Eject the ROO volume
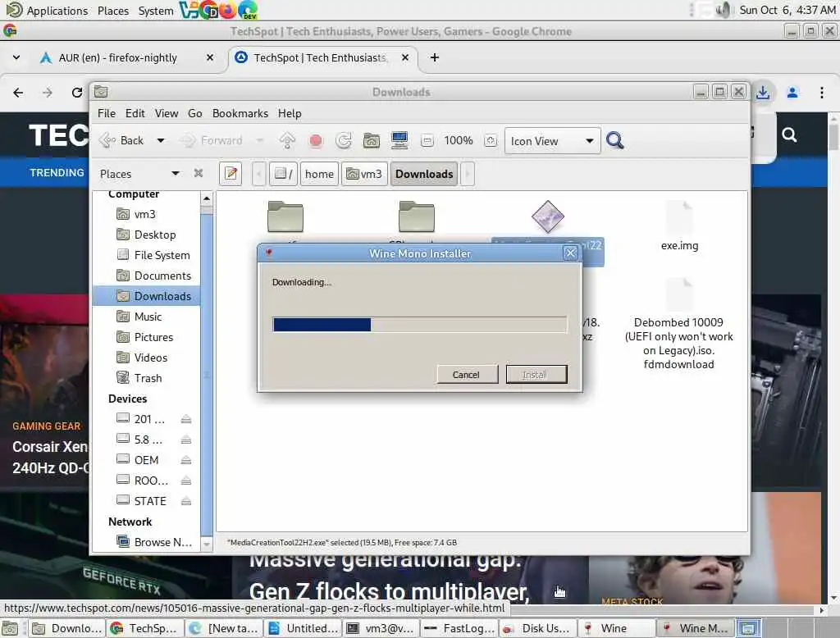 [186, 481]
